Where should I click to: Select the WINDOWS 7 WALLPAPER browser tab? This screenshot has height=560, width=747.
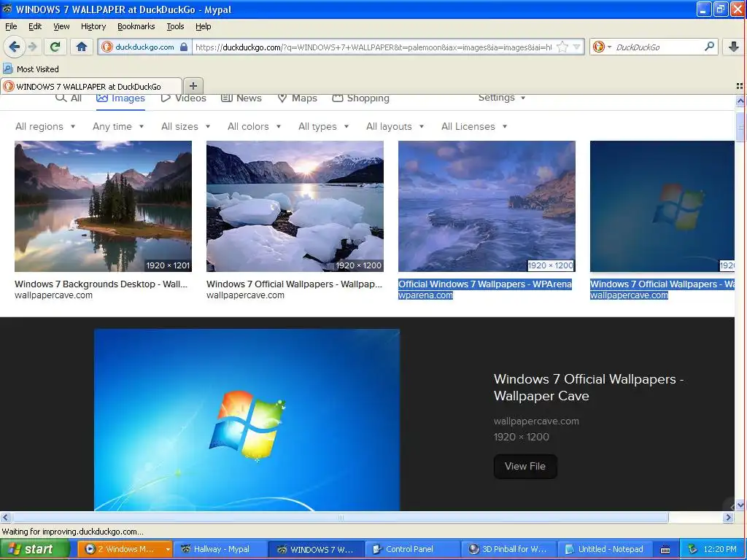pyautogui.click(x=91, y=86)
